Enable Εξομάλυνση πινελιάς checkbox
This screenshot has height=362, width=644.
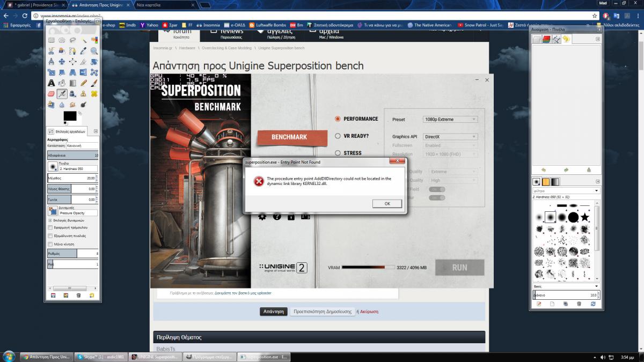tap(50, 235)
